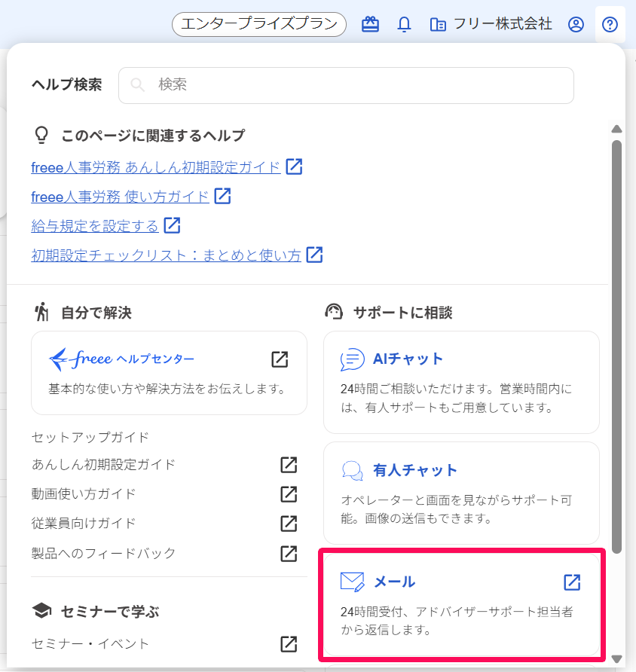Click external icon beside 初期設定チェックリスト link
Screen dimensions: 636x672
[314, 255]
